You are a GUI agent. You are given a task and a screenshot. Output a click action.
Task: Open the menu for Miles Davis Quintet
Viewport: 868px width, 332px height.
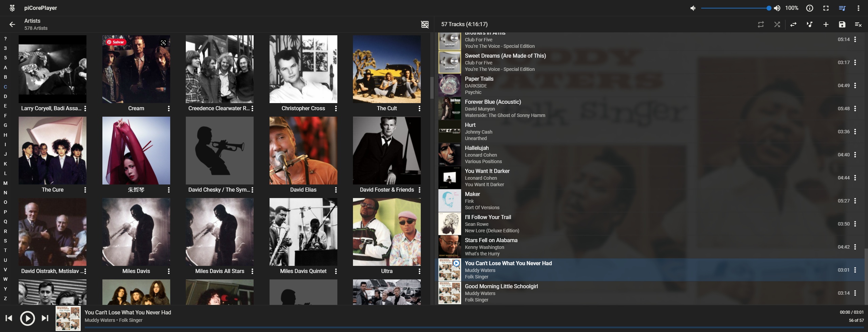pos(336,271)
